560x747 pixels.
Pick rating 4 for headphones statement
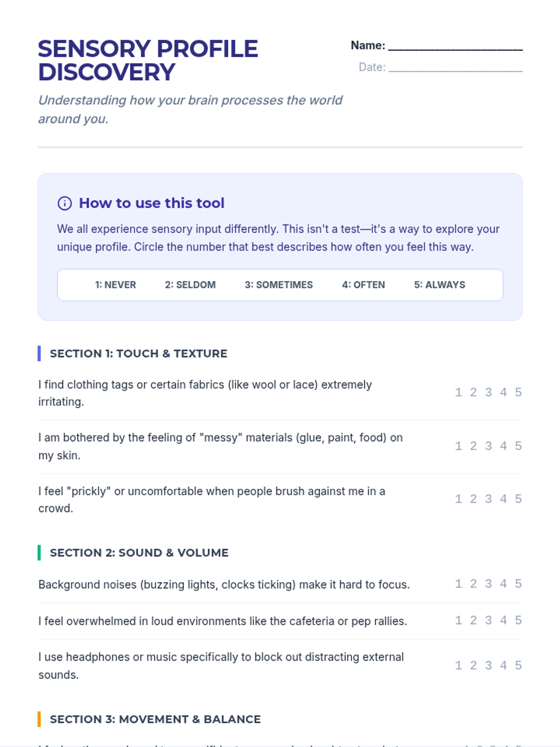(503, 665)
